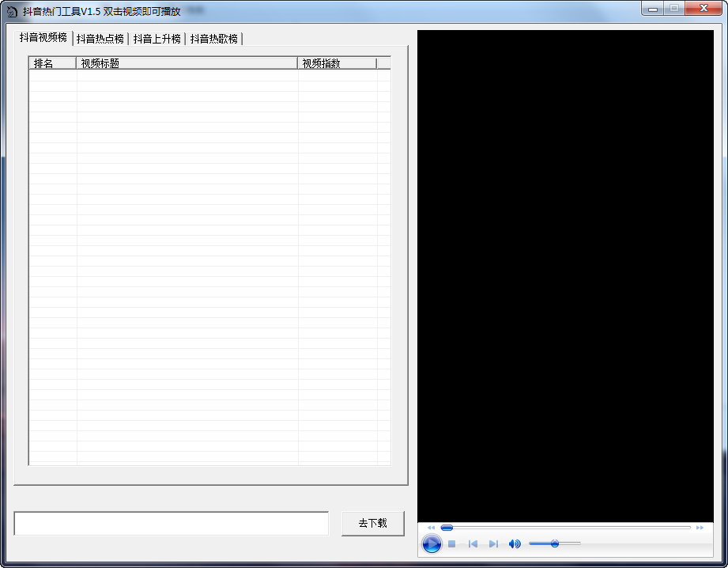The height and width of the screenshot is (568, 728).
Task: Fast forward using the double-arrow at the seek bar's right
Action: 700,528
